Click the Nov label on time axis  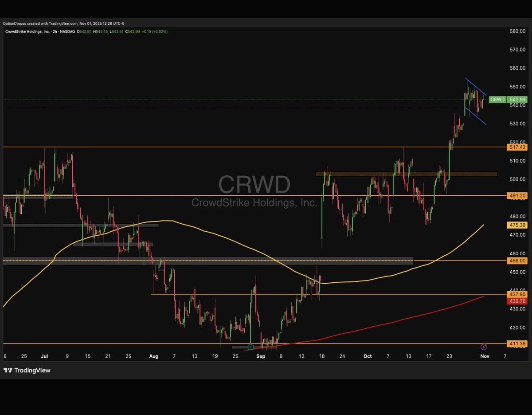click(x=485, y=356)
